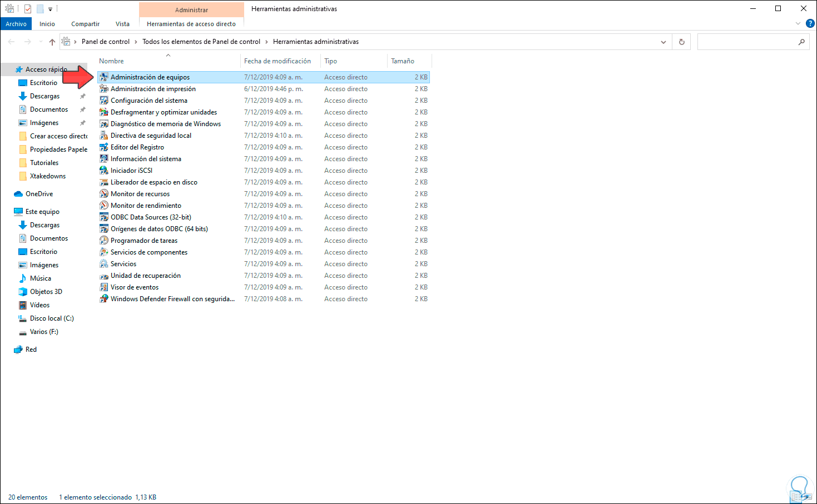817x504 pixels.
Task: Click the Directiva de seguridad local icon
Action: click(104, 136)
